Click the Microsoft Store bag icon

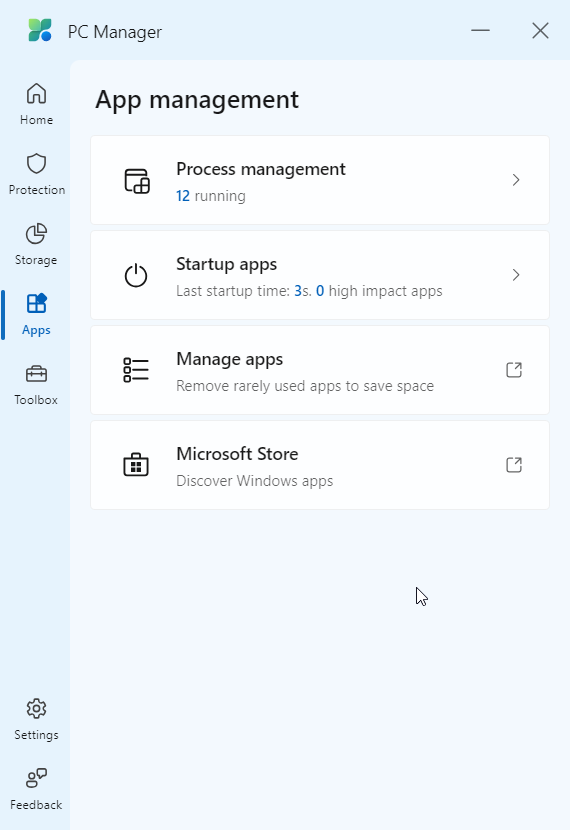tap(136, 465)
